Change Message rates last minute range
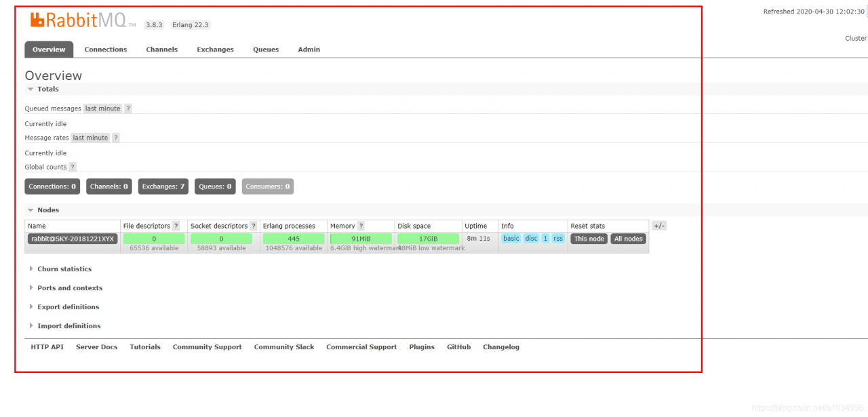Screen dimensions: 868x417 (90, 138)
